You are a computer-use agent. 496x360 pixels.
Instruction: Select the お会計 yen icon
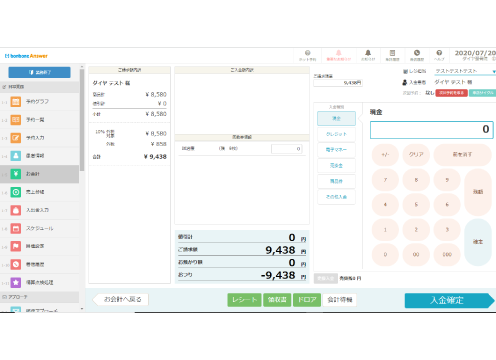16,174
